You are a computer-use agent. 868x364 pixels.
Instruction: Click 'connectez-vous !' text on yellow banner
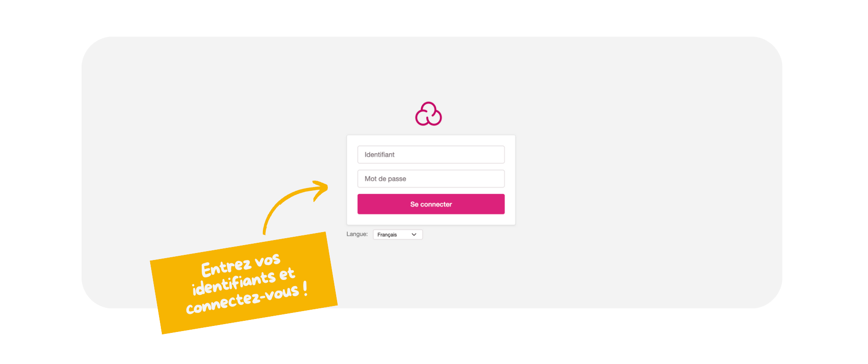coord(247,299)
